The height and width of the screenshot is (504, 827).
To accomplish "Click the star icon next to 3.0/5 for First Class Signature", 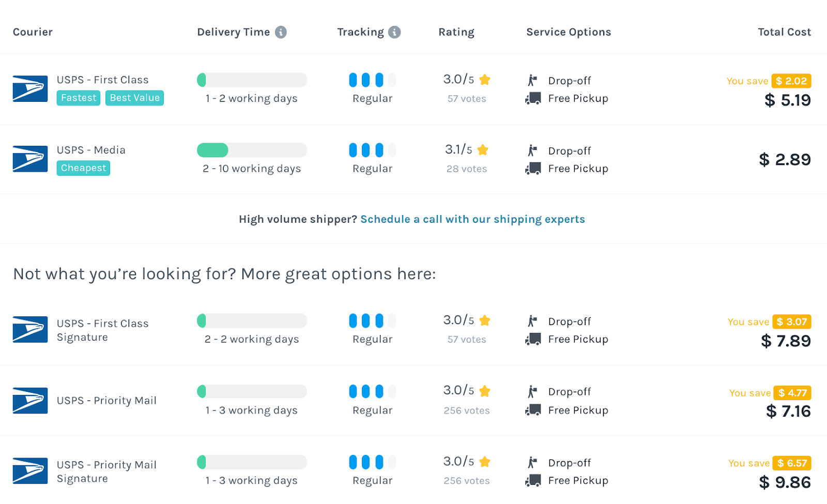I will pos(485,320).
